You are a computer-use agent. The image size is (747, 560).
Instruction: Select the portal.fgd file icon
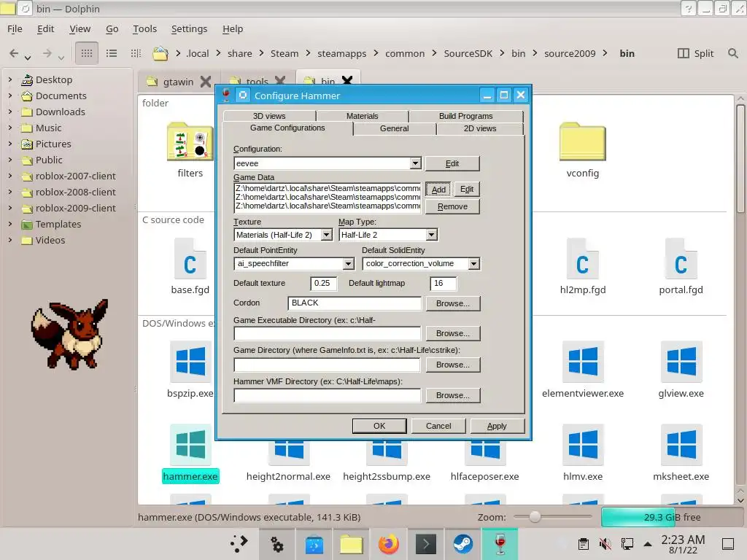pyautogui.click(x=681, y=259)
